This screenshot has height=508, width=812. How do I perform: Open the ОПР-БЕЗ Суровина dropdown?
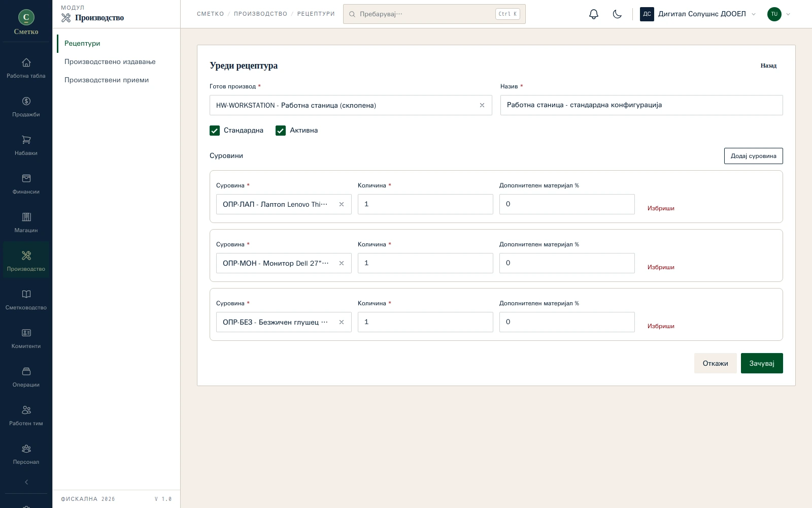point(284,322)
